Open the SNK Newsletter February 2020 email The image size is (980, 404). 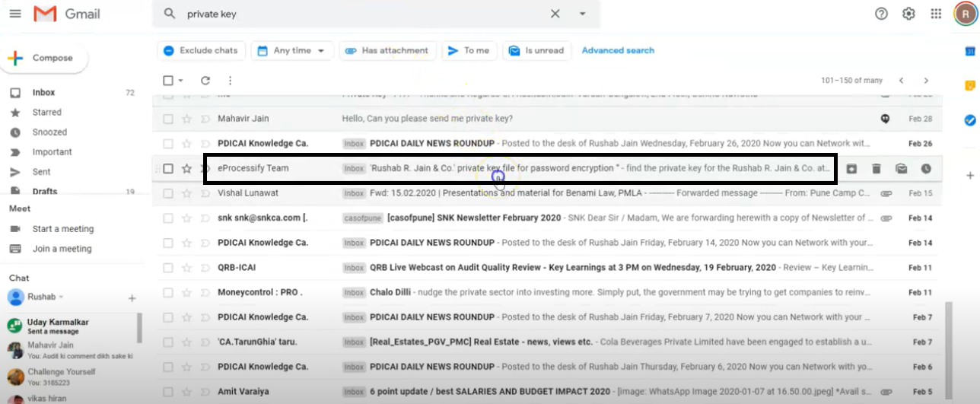click(547, 218)
